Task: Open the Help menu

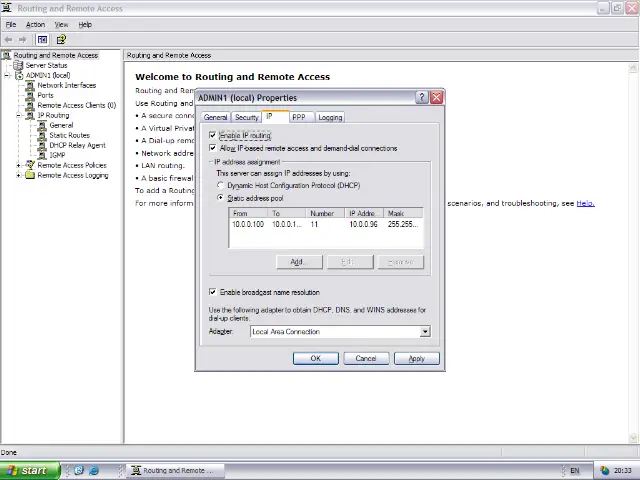Action: (x=85, y=24)
